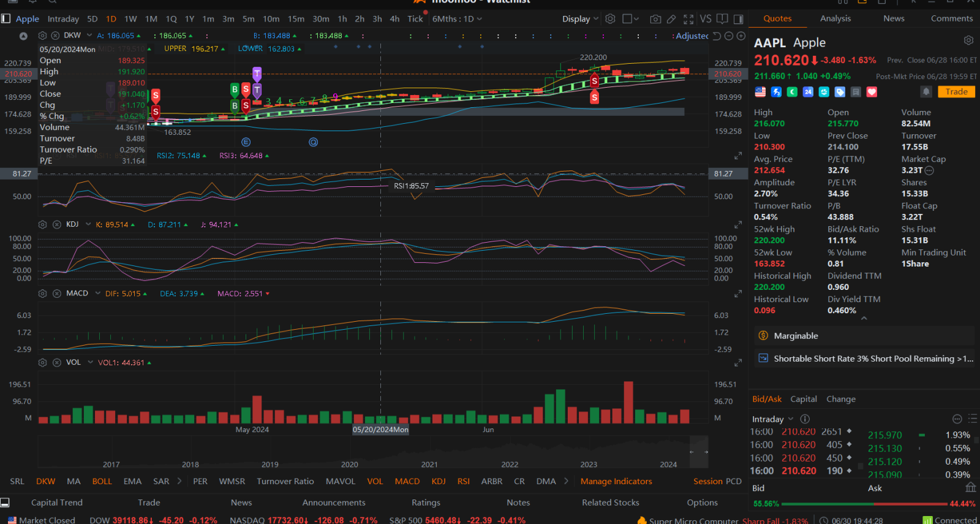The height and width of the screenshot is (524, 980).
Task: Toggle the left panel layout icon
Action: point(6,19)
